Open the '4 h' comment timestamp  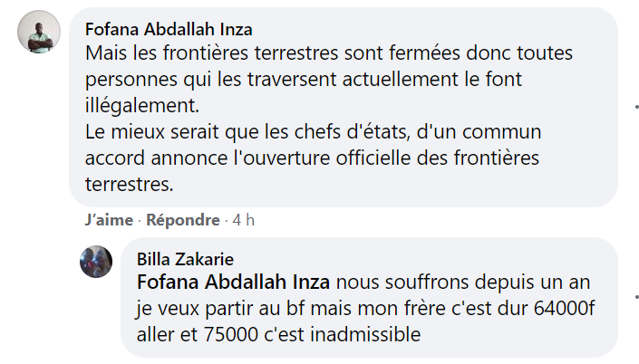244,220
